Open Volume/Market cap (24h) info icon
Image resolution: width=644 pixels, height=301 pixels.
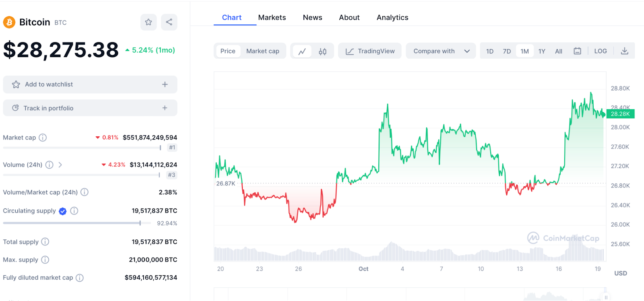click(85, 192)
